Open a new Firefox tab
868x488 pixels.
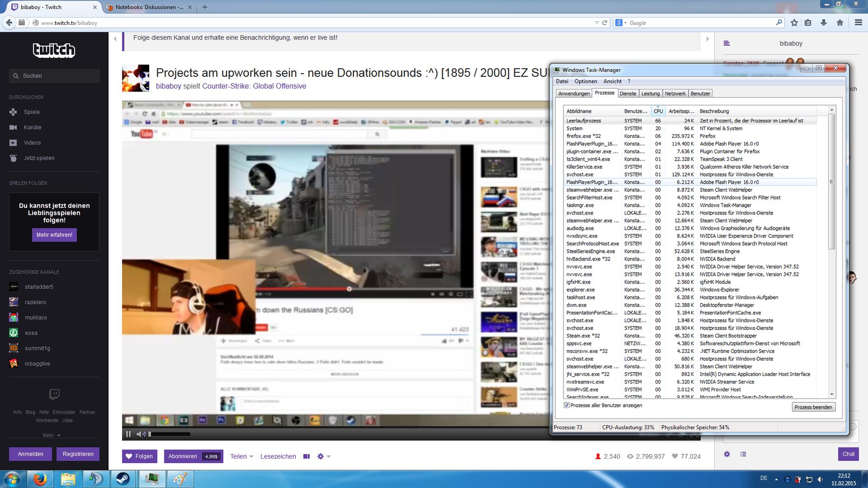(205, 7)
